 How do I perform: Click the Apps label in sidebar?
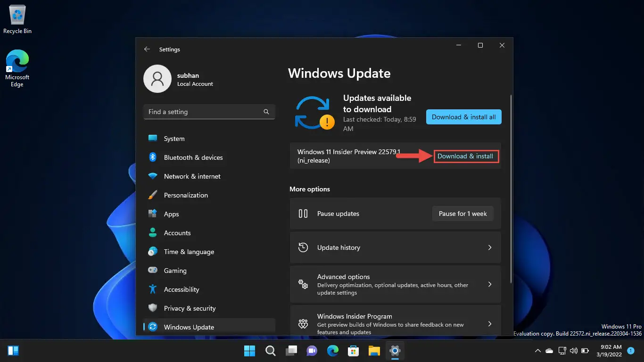[x=172, y=214]
